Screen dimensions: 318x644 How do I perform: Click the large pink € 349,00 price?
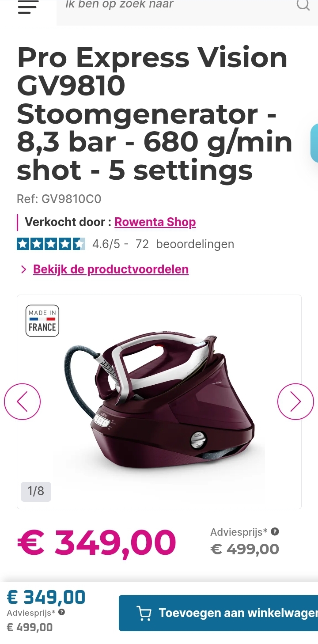pos(97,542)
